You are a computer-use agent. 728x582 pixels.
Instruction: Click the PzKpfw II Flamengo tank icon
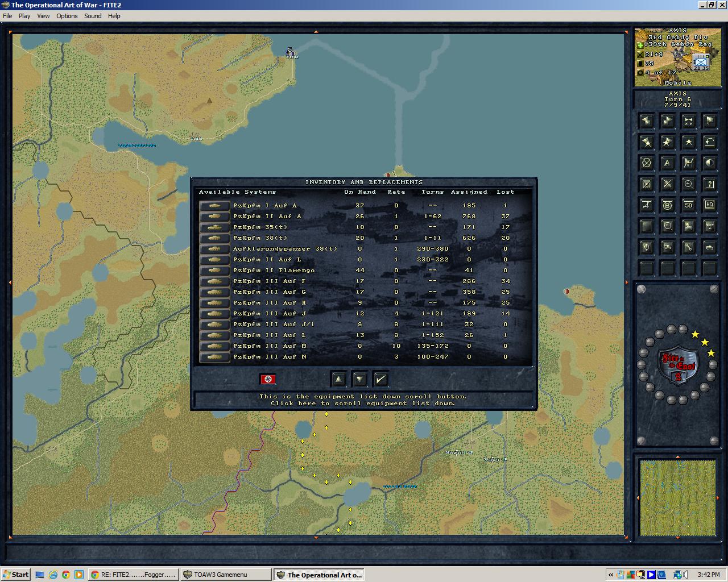(214, 271)
